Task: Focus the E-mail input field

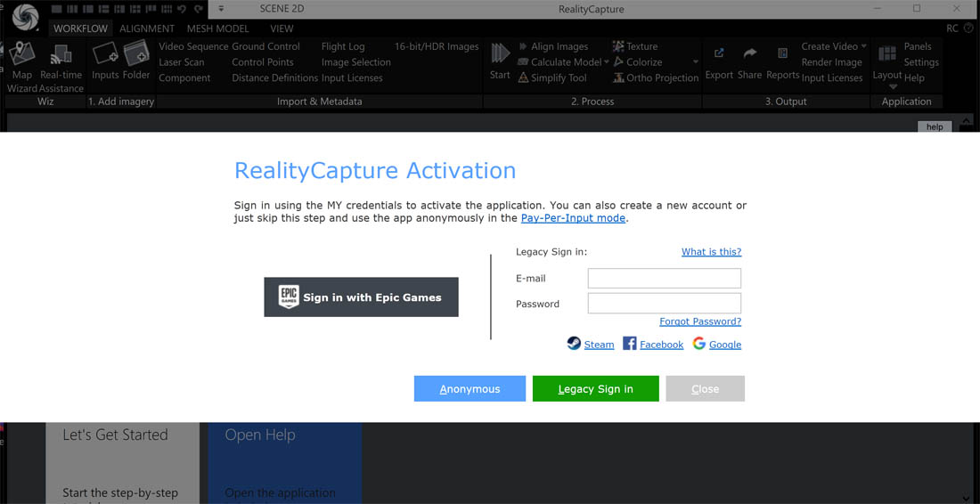Action: (665, 279)
